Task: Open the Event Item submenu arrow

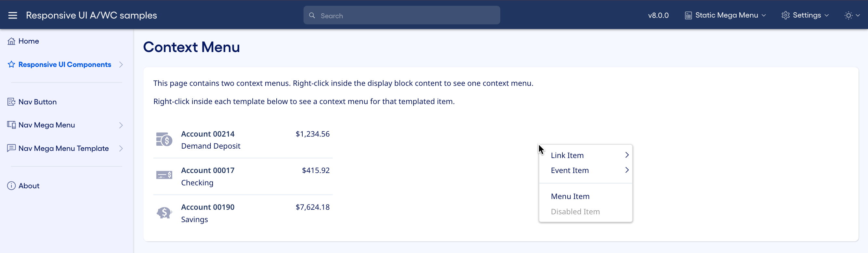Action: pos(627,170)
